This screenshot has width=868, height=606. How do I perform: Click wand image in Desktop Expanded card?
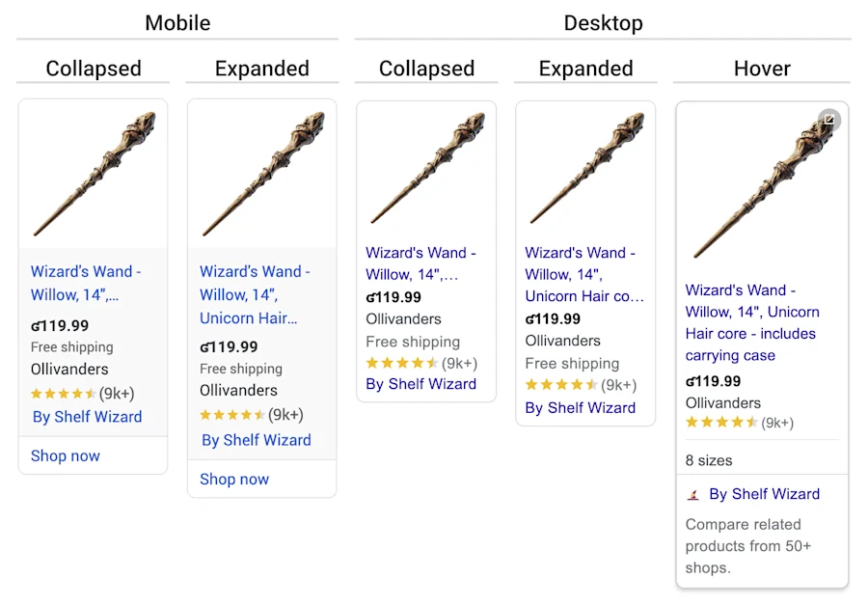coord(585,169)
